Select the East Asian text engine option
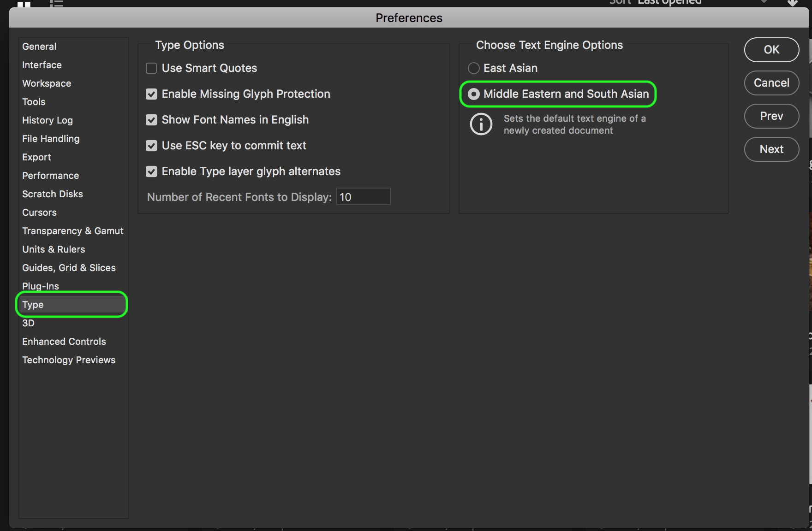This screenshot has height=531, width=812. 474,68
